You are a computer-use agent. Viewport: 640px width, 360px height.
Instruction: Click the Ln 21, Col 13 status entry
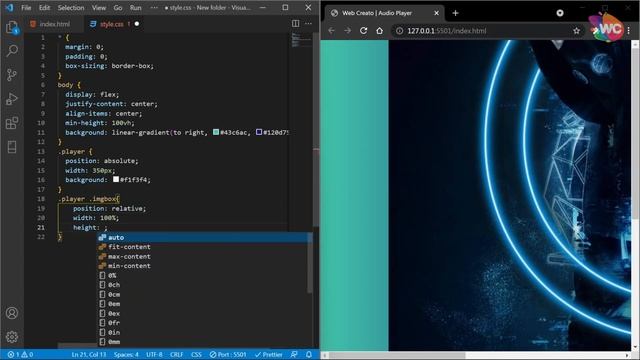pyautogui.click(x=89, y=355)
